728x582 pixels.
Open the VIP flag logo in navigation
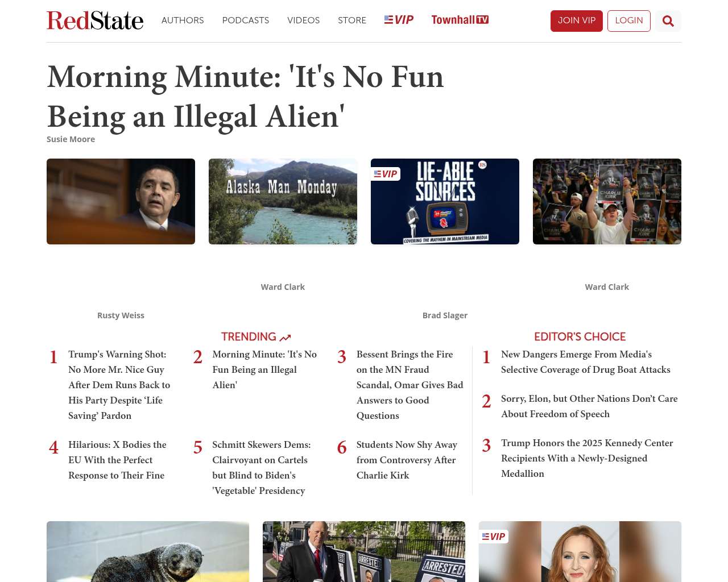tap(399, 20)
